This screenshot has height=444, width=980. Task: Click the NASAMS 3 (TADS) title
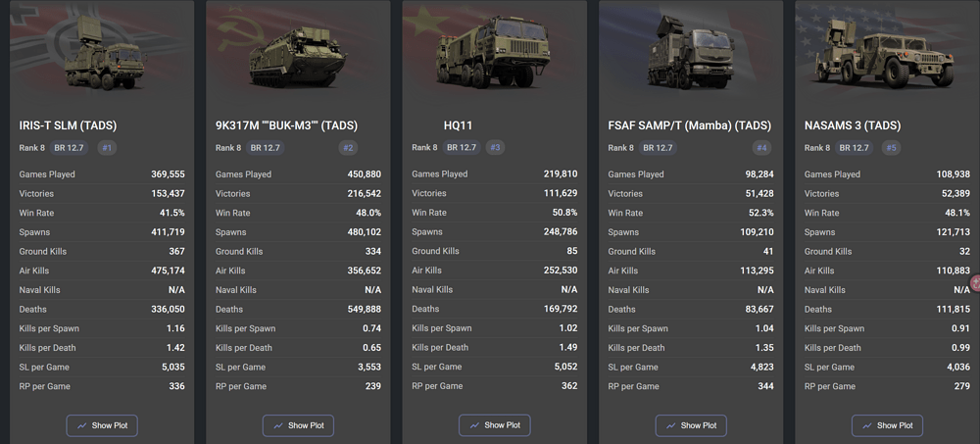(852, 125)
